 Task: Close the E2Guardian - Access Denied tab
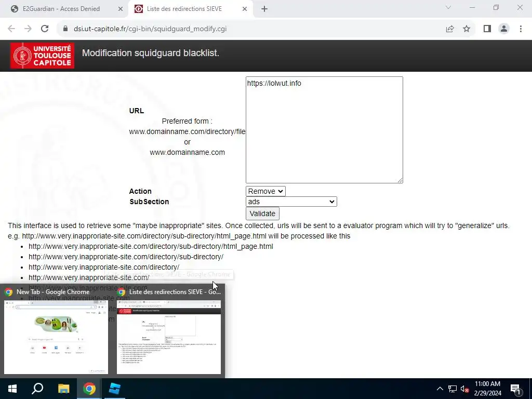pos(121,9)
